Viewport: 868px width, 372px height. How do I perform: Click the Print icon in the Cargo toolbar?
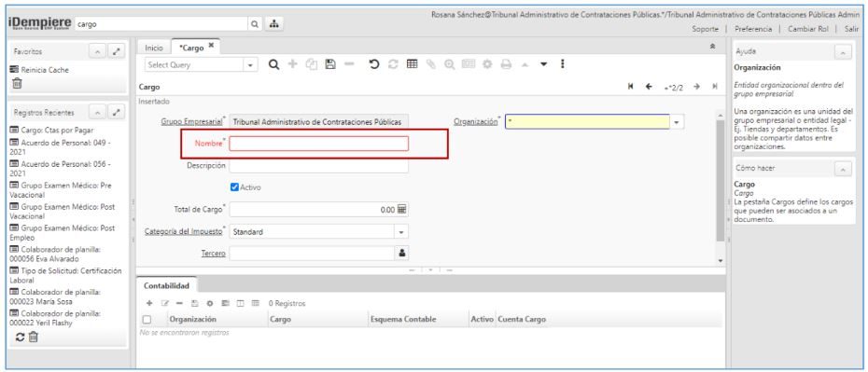tap(506, 64)
